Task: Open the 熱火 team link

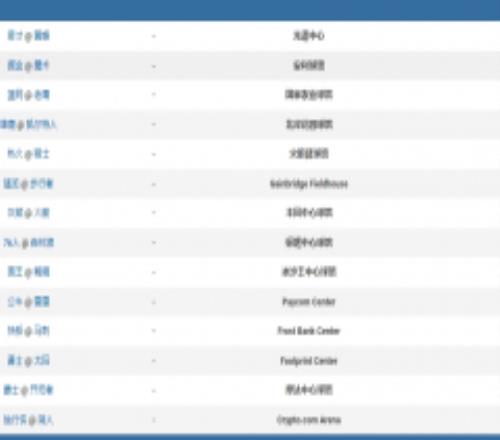Action: coord(15,154)
